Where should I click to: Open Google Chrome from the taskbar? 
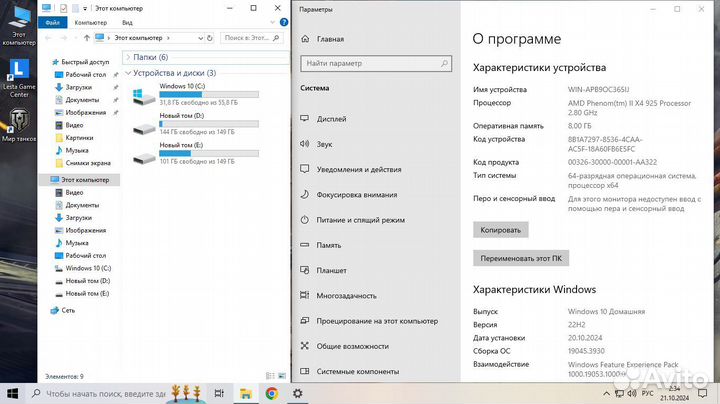tap(272, 393)
